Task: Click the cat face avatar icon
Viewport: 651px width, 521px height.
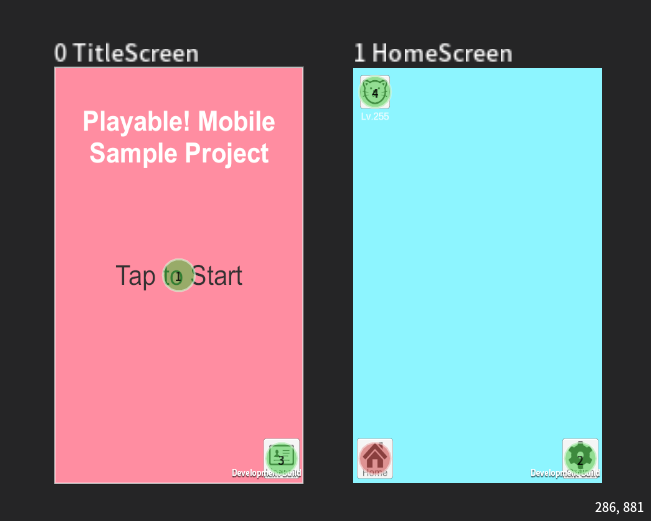Action: (x=375, y=92)
